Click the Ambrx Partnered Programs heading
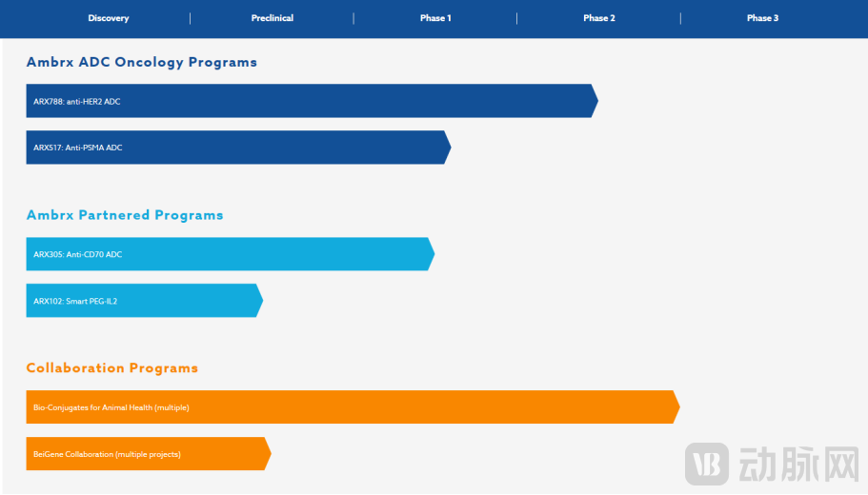Viewport: 868px width, 495px height. pos(125,215)
